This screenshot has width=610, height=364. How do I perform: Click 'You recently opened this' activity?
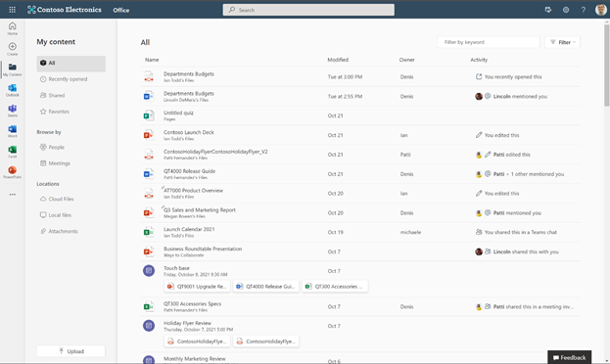(513, 77)
